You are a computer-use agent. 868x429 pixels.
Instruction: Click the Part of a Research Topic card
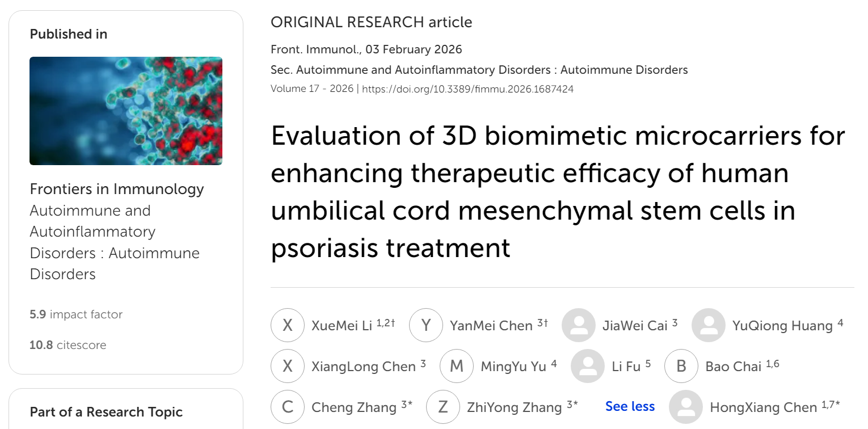point(126,411)
